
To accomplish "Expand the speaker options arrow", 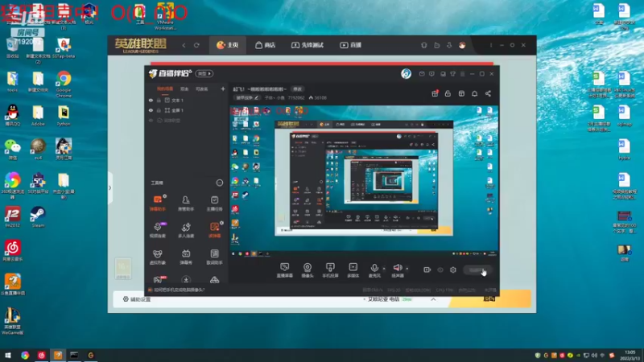I will click(407, 269).
